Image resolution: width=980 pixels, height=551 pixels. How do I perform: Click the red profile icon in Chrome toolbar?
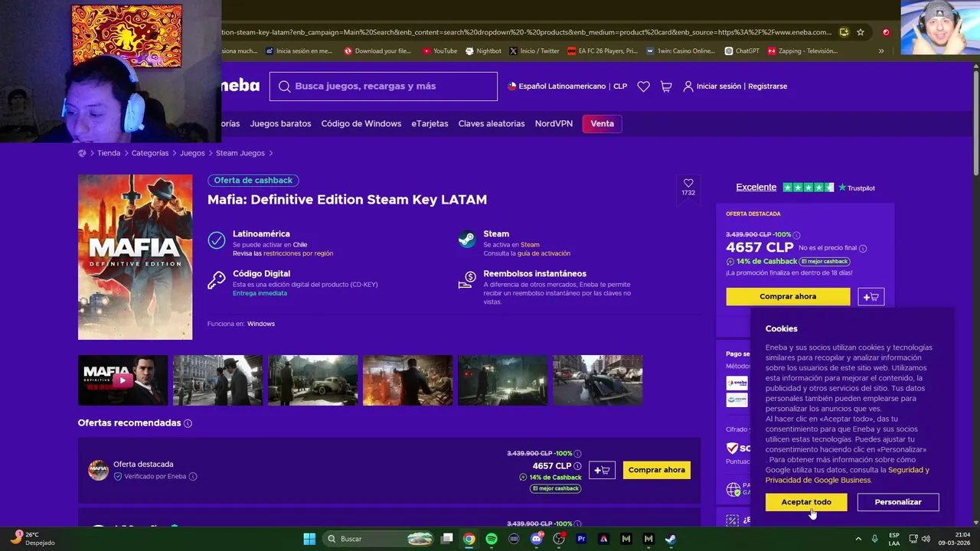886,32
